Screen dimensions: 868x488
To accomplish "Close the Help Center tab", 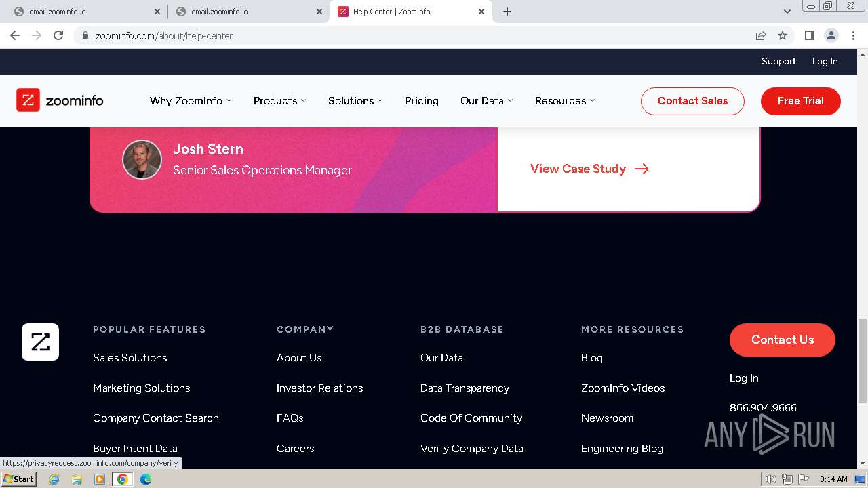I will click(481, 12).
